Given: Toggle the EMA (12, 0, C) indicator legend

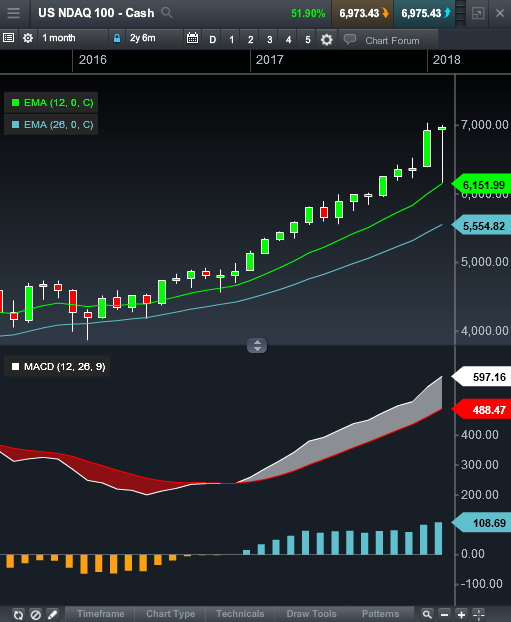Looking at the screenshot, I should pos(51,103).
